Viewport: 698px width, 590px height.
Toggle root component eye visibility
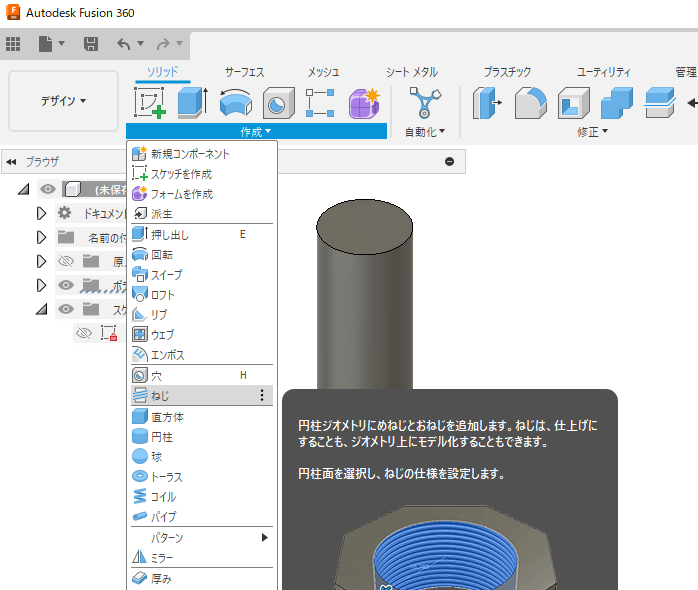point(48,190)
